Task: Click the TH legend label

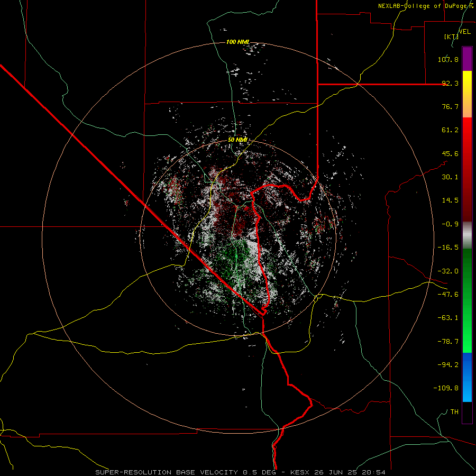Action: point(454,412)
